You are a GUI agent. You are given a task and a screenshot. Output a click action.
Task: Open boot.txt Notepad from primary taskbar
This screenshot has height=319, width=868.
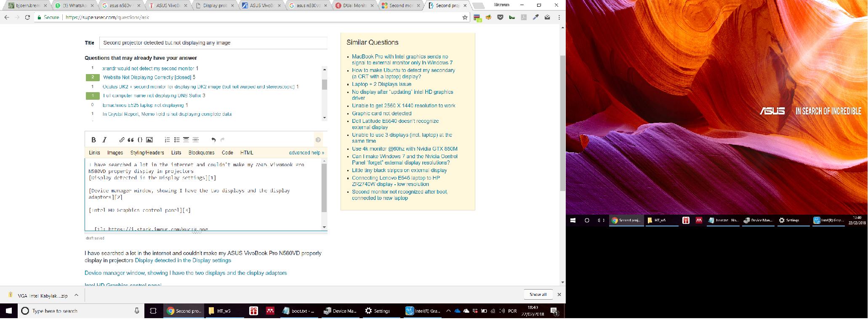click(x=298, y=311)
